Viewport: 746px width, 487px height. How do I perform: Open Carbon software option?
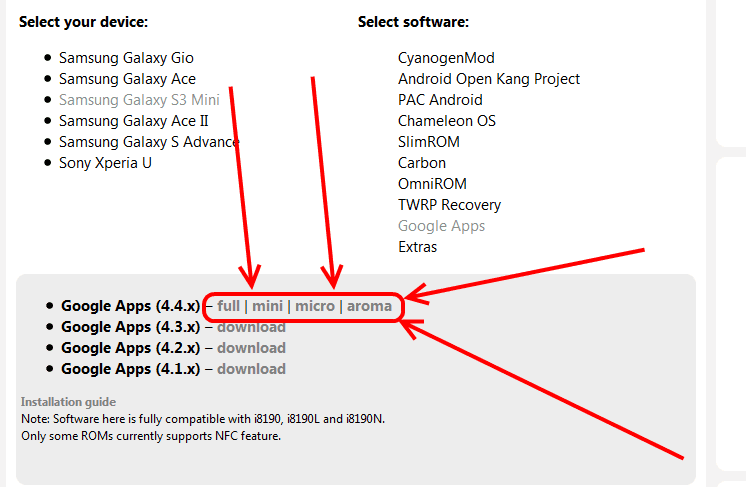click(x=422, y=163)
